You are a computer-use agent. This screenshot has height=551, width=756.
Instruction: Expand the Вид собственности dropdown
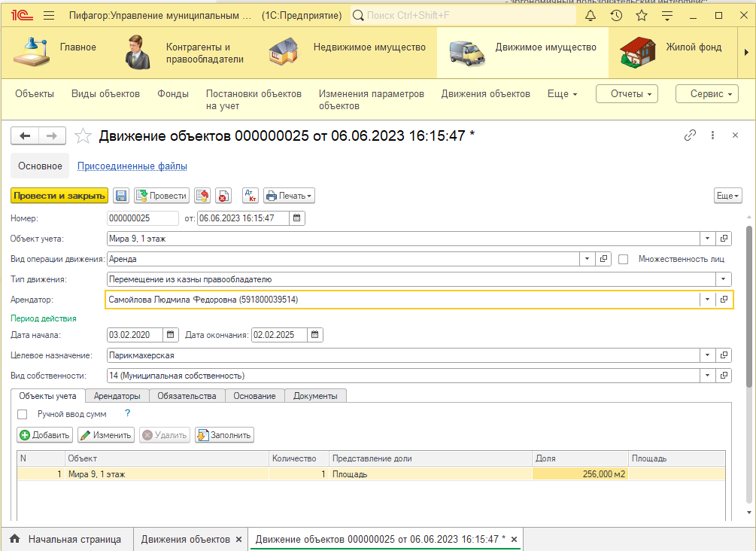707,376
